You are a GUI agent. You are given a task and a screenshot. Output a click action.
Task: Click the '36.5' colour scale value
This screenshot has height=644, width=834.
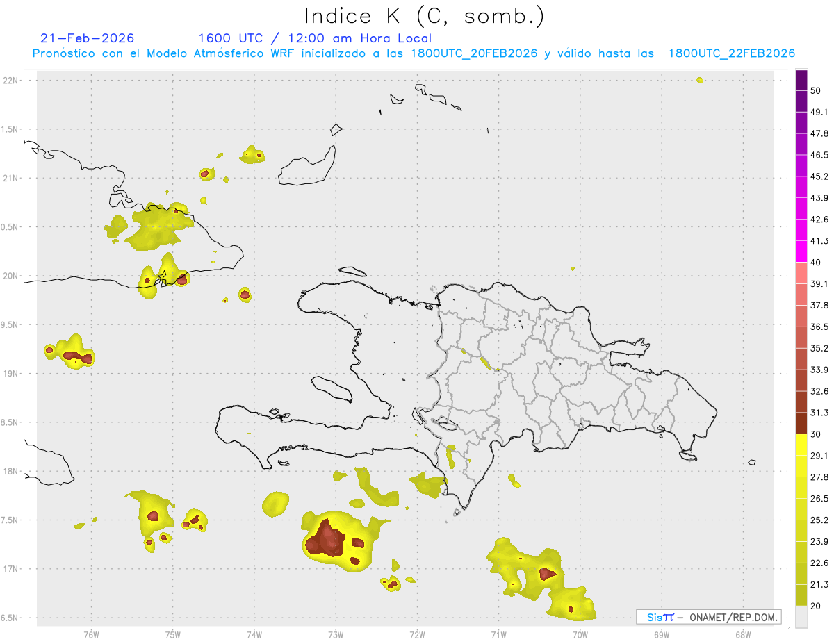coord(819,327)
